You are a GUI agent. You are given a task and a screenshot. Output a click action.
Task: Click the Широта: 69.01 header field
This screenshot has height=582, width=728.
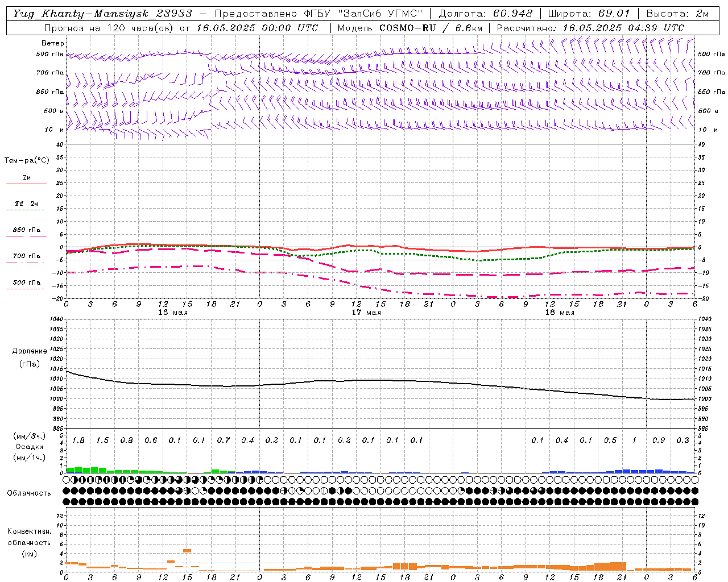[x=589, y=13]
